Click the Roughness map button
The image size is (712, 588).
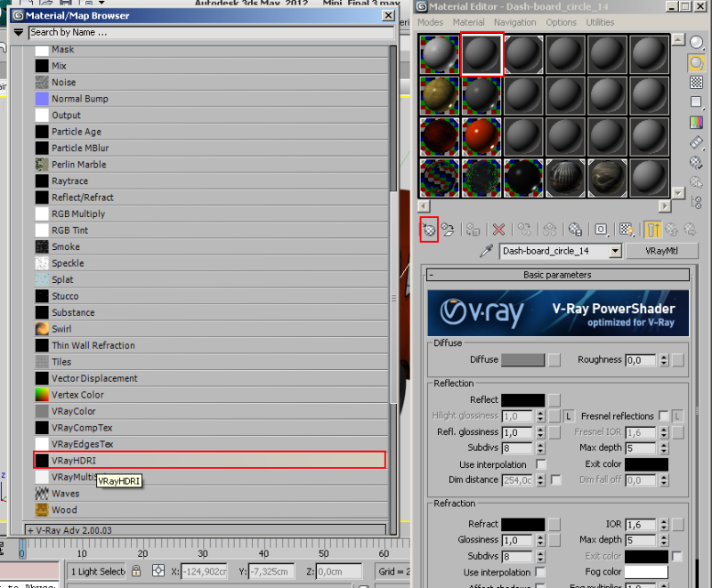coord(678,360)
